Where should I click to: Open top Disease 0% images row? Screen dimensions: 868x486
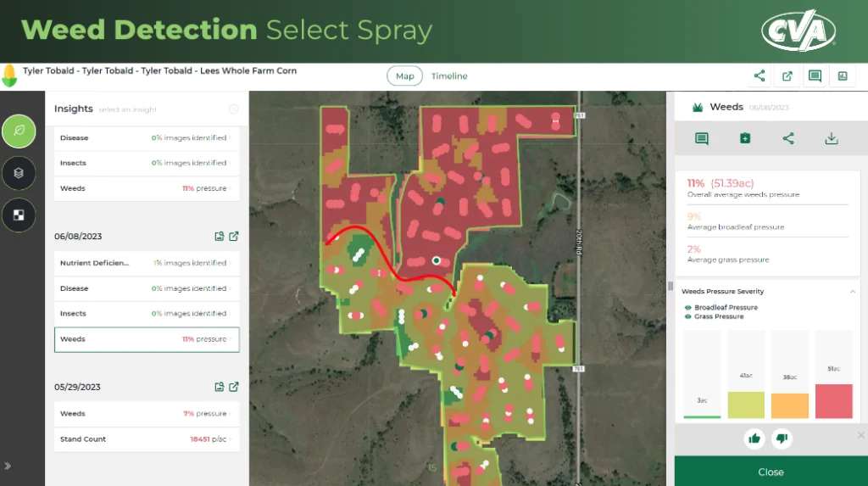coord(147,138)
